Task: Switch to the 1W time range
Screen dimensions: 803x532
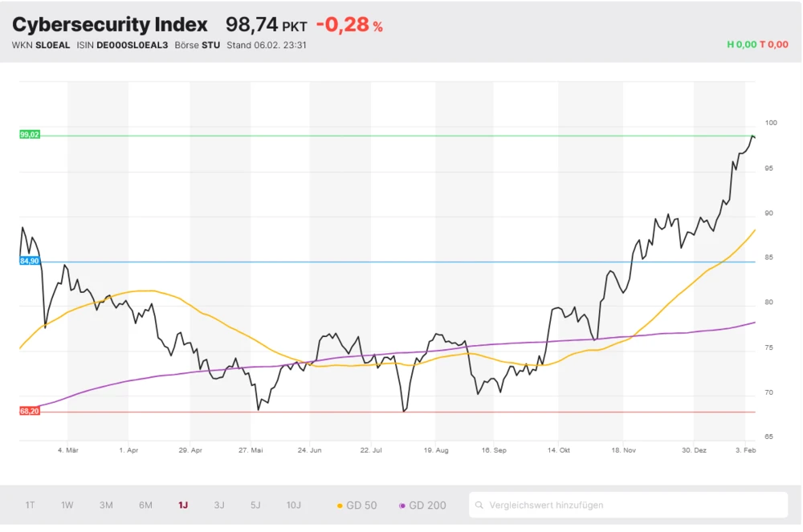Action: [67, 506]
